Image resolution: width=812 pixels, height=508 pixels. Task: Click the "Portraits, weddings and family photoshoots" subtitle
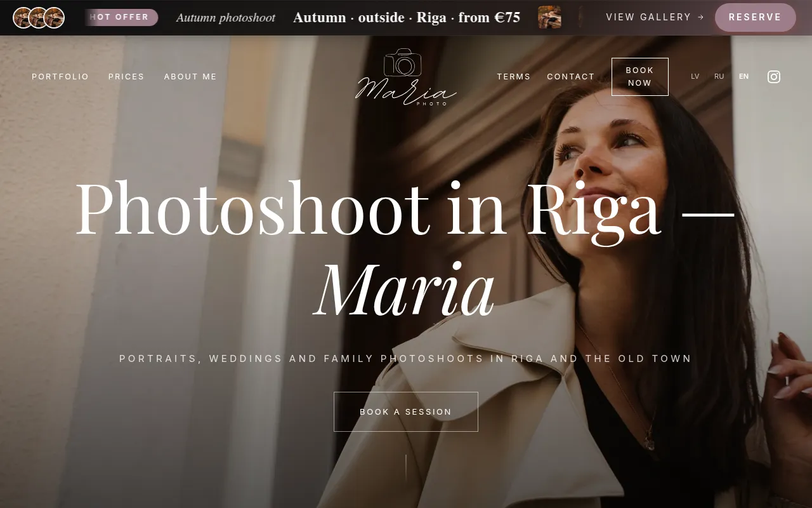tap(406, 359)
